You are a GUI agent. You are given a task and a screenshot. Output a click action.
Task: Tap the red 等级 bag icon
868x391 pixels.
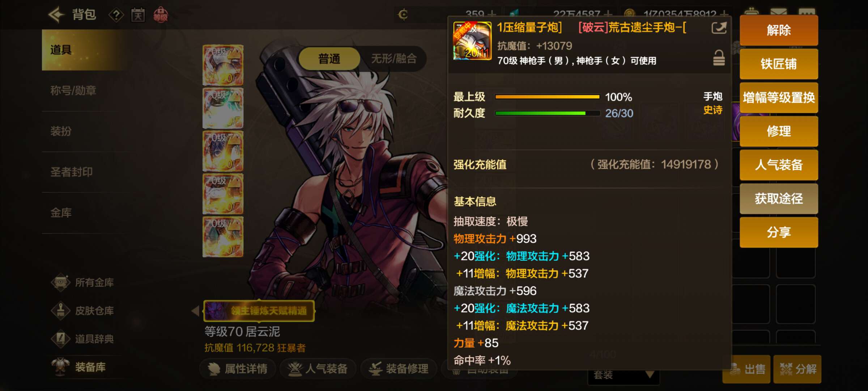tap(161, 15)
